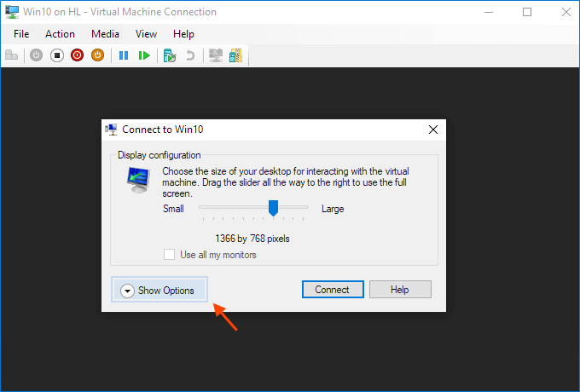Click the Share/resources toolbar icon at far right
The width and height of the screenshot is (580, 392).
(x=235, y=55)
